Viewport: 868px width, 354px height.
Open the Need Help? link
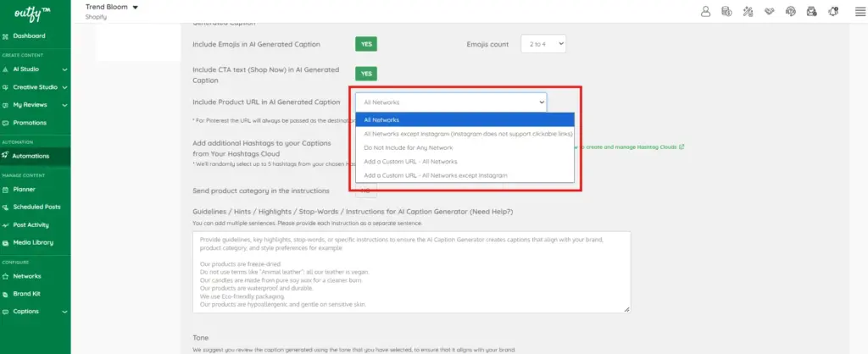pyautogui.click(x=493, y=212)
